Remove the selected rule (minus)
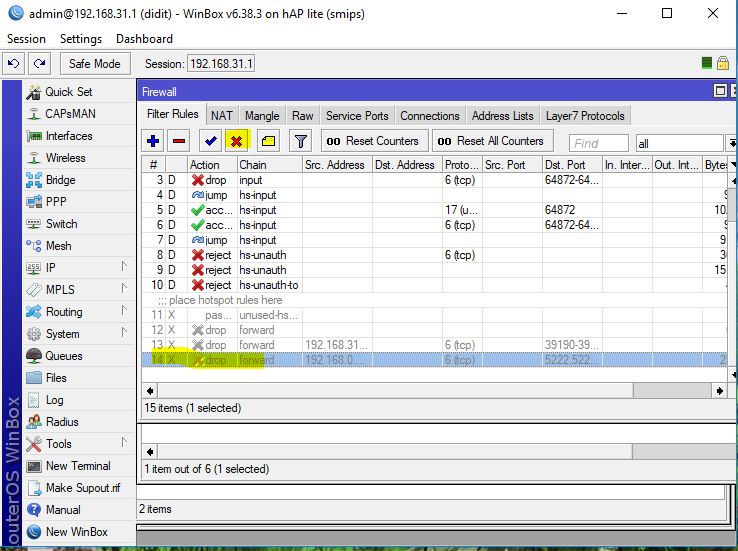This screenshot has width=738, height=551. pyautogui.click(x=179, y=141)
